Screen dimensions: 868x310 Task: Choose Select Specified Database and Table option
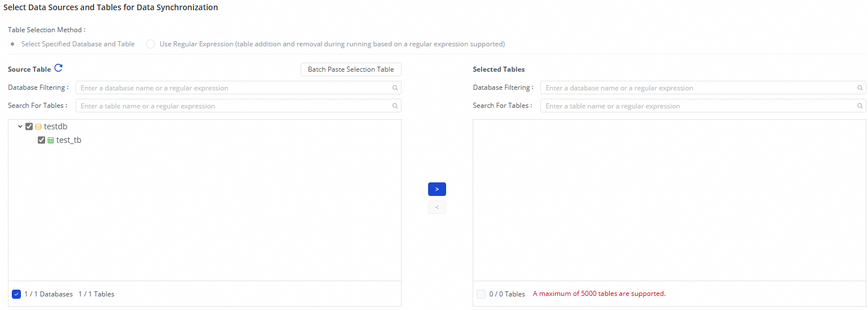[13, 44]
